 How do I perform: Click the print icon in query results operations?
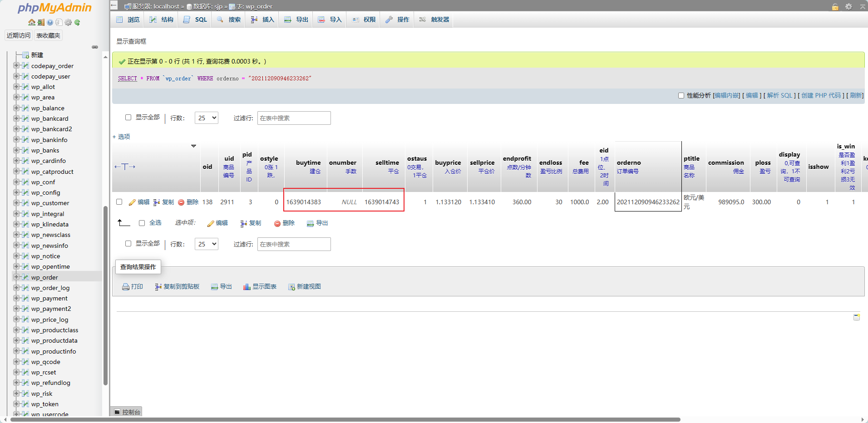tap(126, 287)
